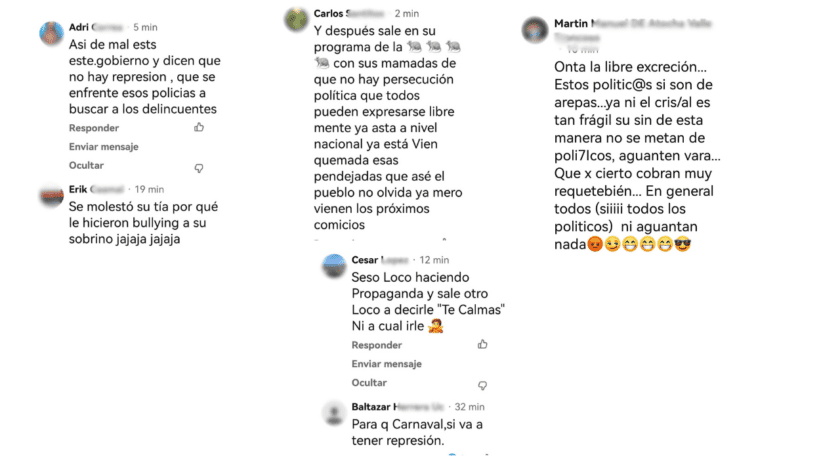Click Responder under Cesar's comment
The height and width of the screenshot is (473, 840).
(377, 345)
